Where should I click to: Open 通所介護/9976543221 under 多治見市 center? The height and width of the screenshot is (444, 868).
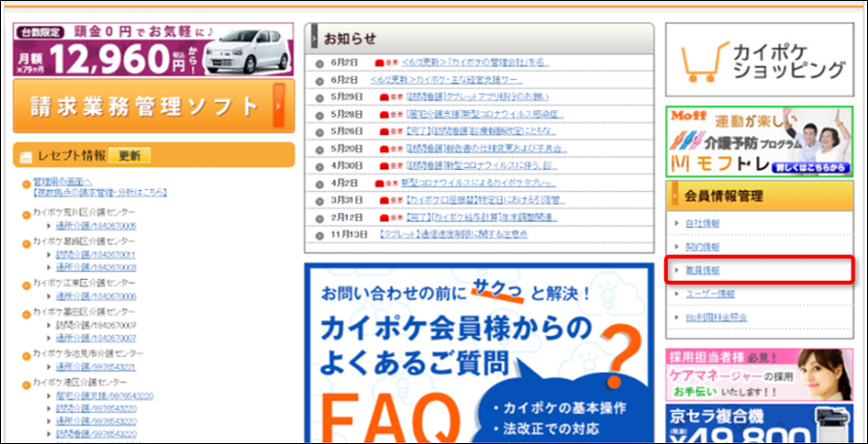(96, 367)
